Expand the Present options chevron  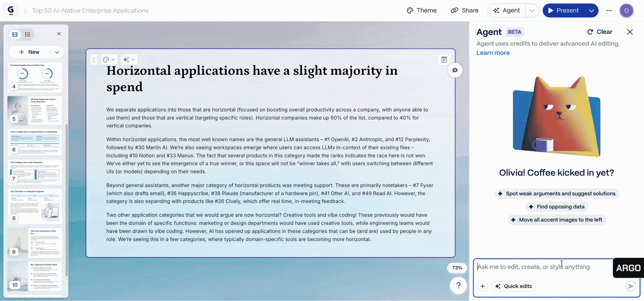point(591,11)
